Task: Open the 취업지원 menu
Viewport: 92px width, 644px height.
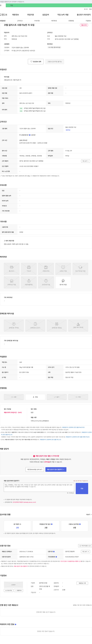Action: tap(30, 15)
